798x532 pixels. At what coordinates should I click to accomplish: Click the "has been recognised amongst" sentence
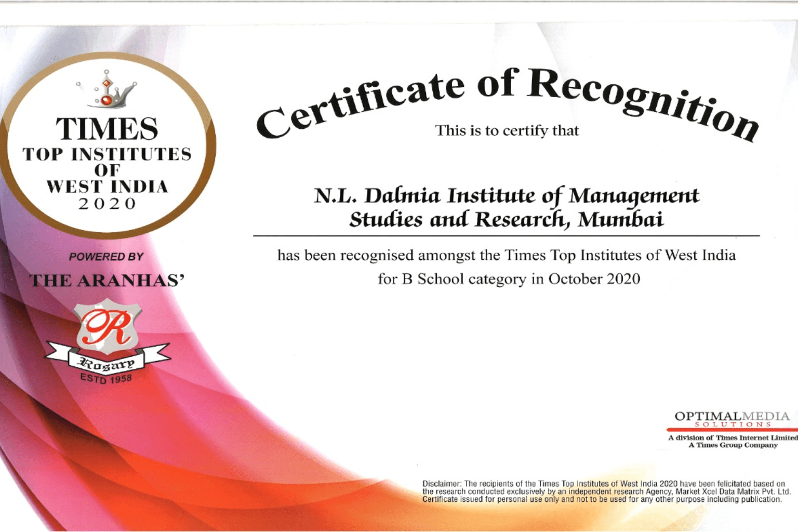[x=507, y=255]
